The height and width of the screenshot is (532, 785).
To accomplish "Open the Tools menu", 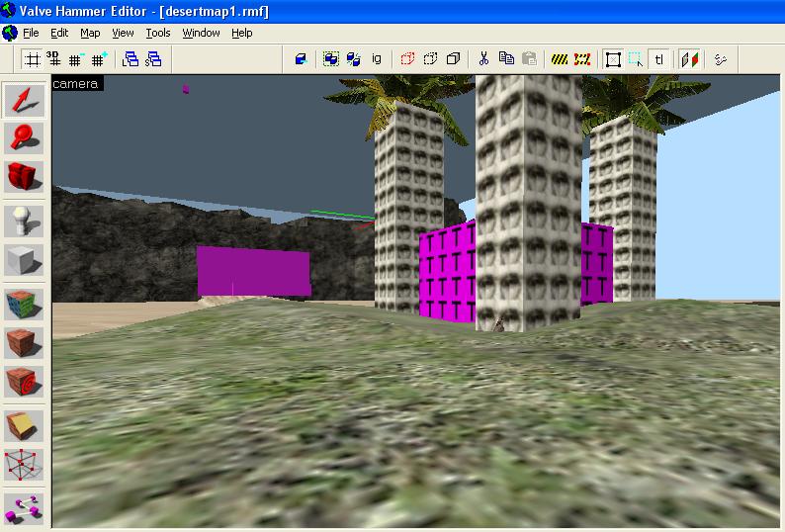I will click(x=158, y=33).
